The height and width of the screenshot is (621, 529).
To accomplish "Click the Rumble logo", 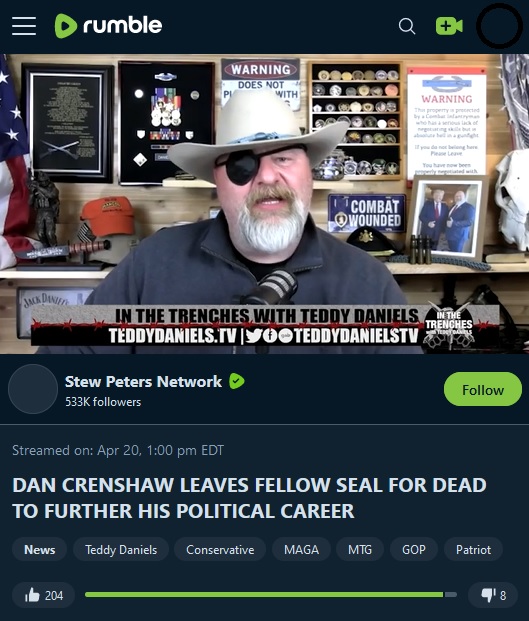I will pyautogui.click(x=108, y=26).
